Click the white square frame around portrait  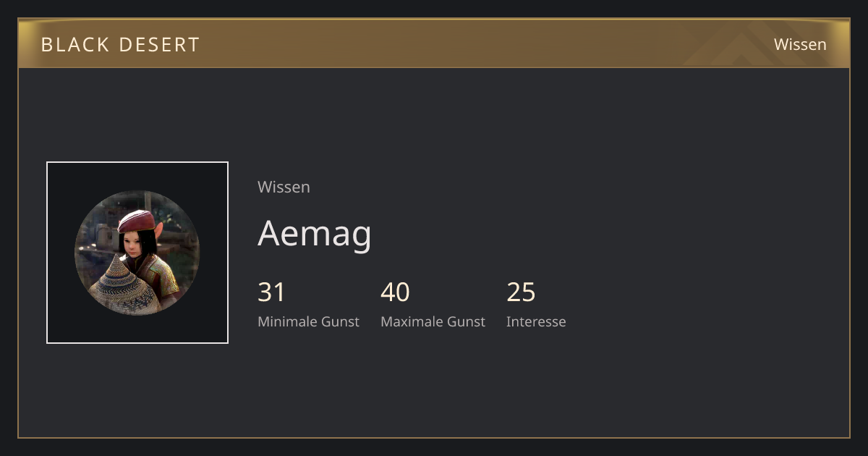tap(137, 253)
